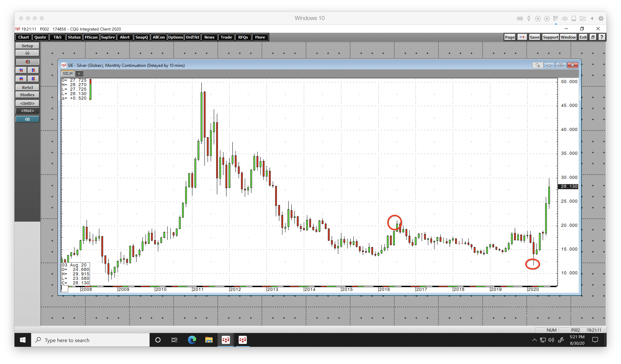This screenshot has height=364, width=621.
Task: Open the T&S toolbar button
Action: coord(57,37)
